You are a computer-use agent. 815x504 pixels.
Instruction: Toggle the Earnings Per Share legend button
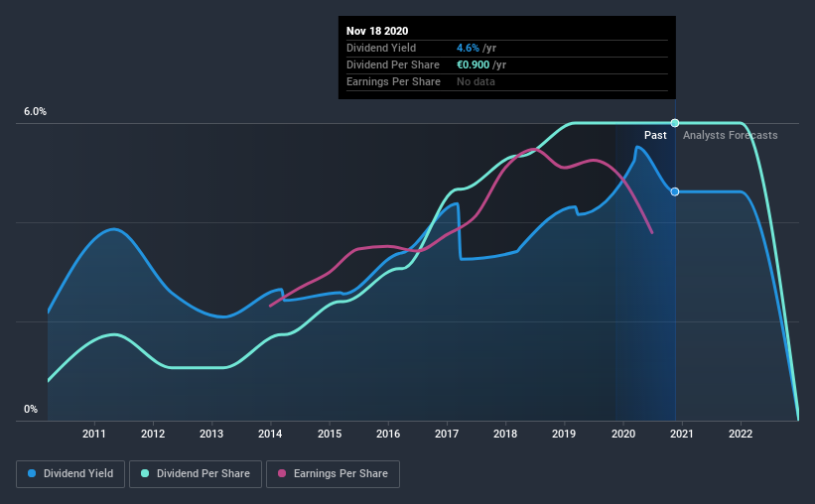pyautogui.click(x=333, y=474)
